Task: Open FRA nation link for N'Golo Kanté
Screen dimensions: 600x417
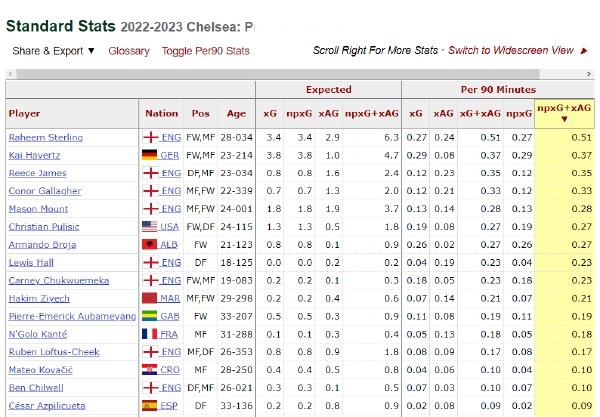Action: coord(169,334)
